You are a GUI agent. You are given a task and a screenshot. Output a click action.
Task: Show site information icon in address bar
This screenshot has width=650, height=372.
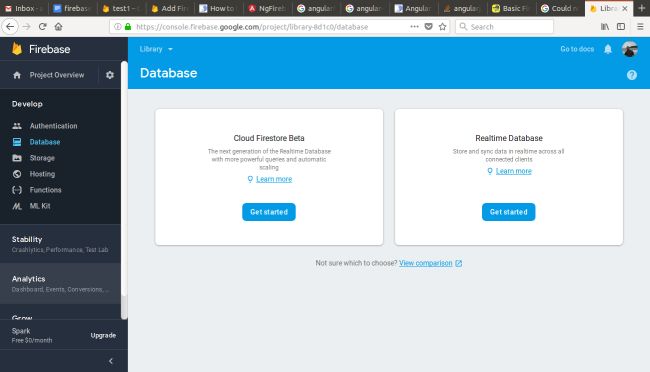118,27
